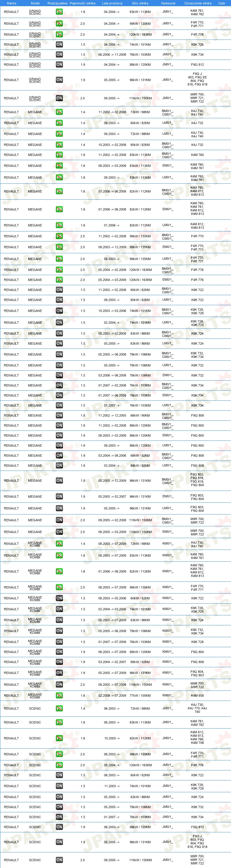Select the F9Q 812 cell in Grand Scenic row

click(x=197, y=65)
